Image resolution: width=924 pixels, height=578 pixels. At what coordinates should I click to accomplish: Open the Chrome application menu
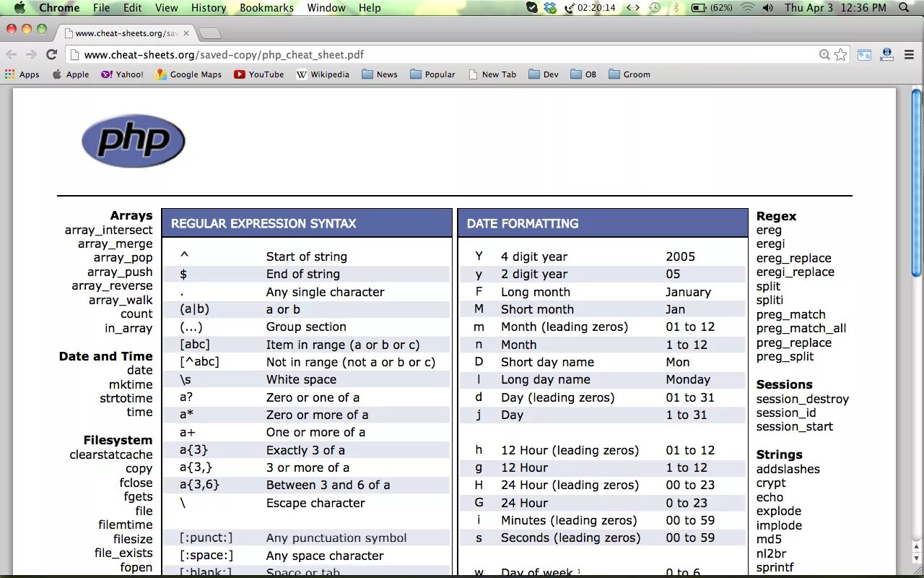point(59,8)
